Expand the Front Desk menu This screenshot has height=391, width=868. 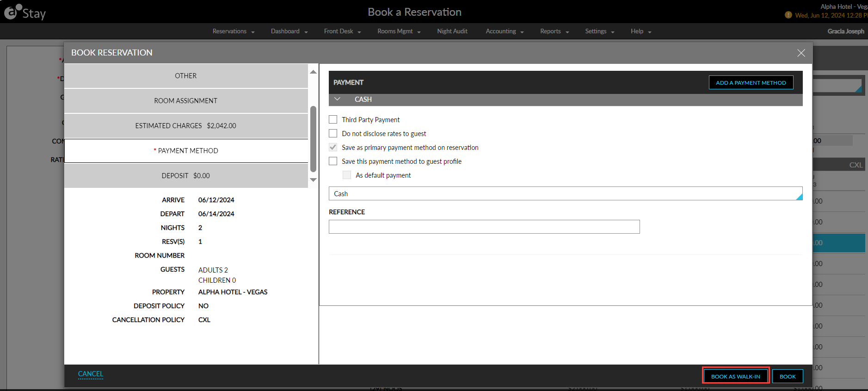[342, 31]
